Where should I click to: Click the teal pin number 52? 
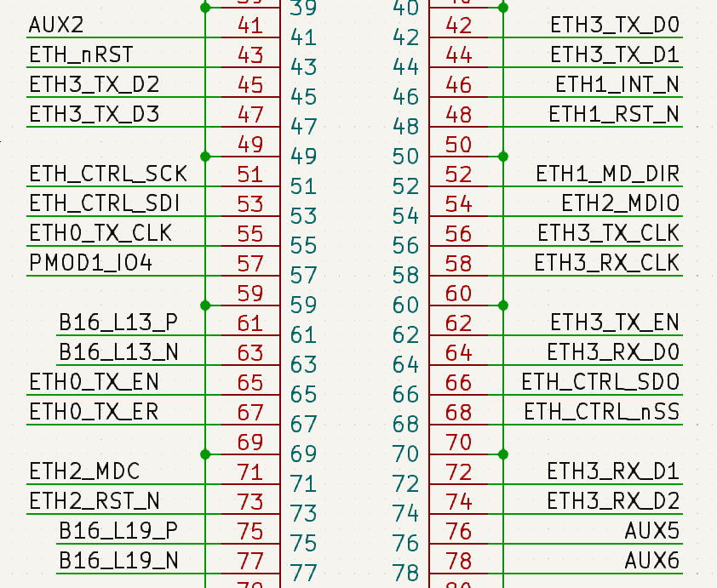tap(405, 186)
